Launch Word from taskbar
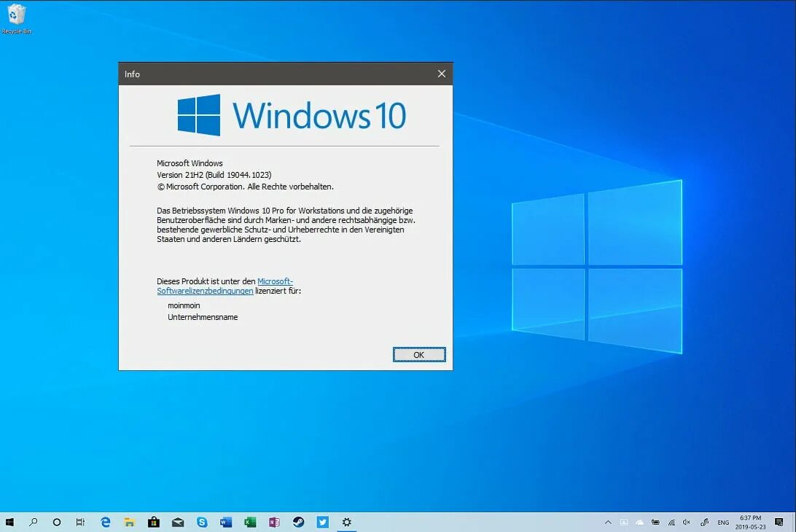 (226, 522)
